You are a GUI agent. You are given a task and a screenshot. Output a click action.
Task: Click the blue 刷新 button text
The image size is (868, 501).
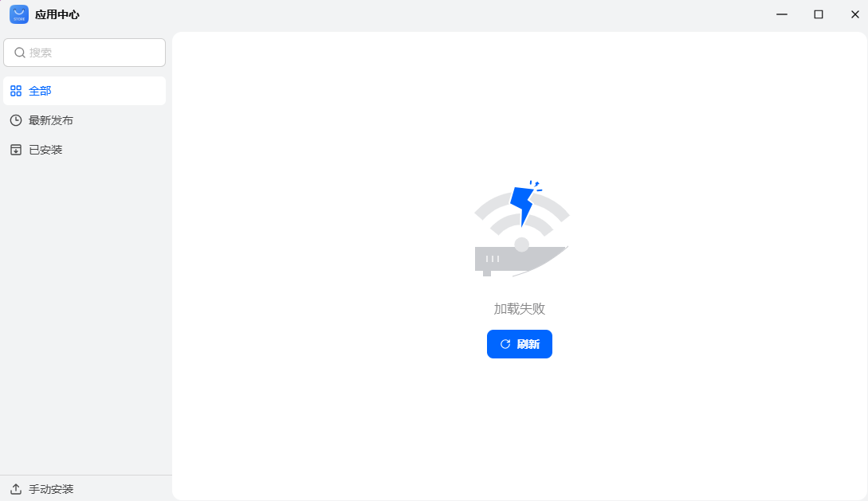pyautogui.click(x=528, y=344)
